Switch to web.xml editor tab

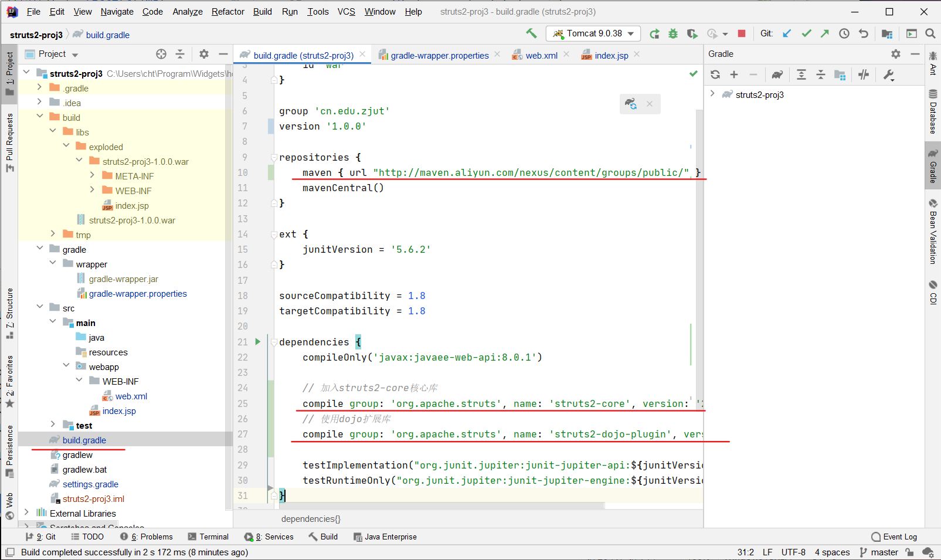click(542, 55)
